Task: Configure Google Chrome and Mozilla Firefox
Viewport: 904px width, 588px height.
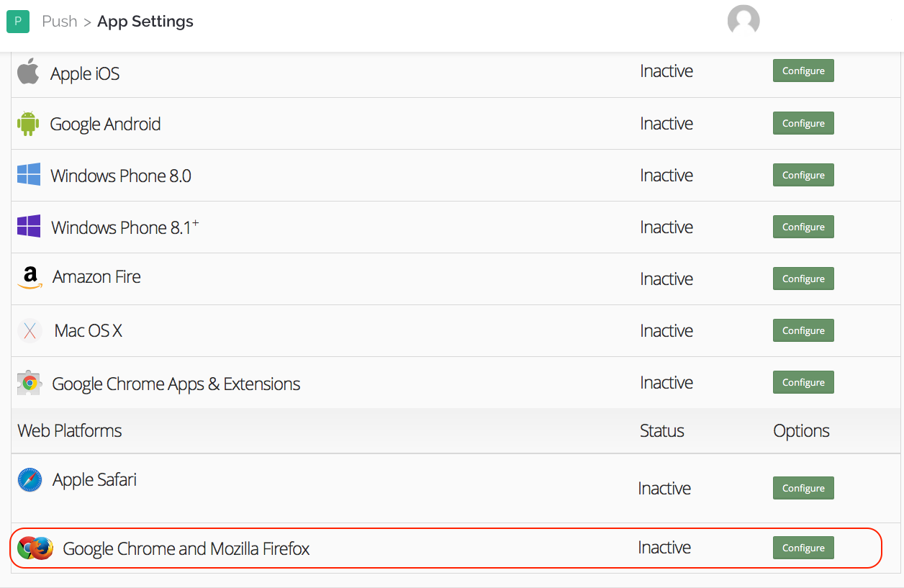Action: [803, 548]
